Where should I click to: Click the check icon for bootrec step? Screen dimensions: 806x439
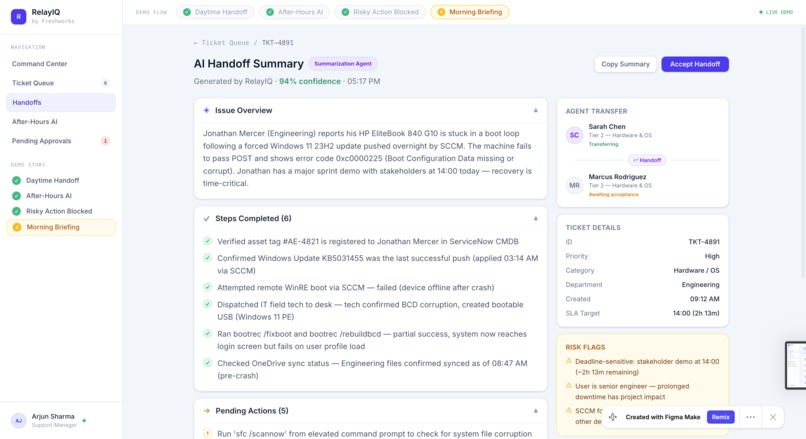click(x=207, y=334)
